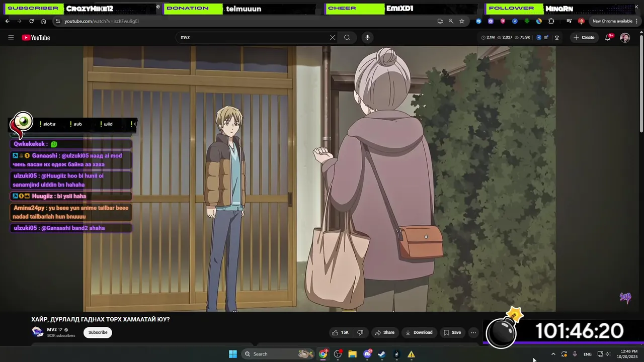Open the yellow warning taskbar app
This screenshot has width=644, height=362.
point(411,354)
